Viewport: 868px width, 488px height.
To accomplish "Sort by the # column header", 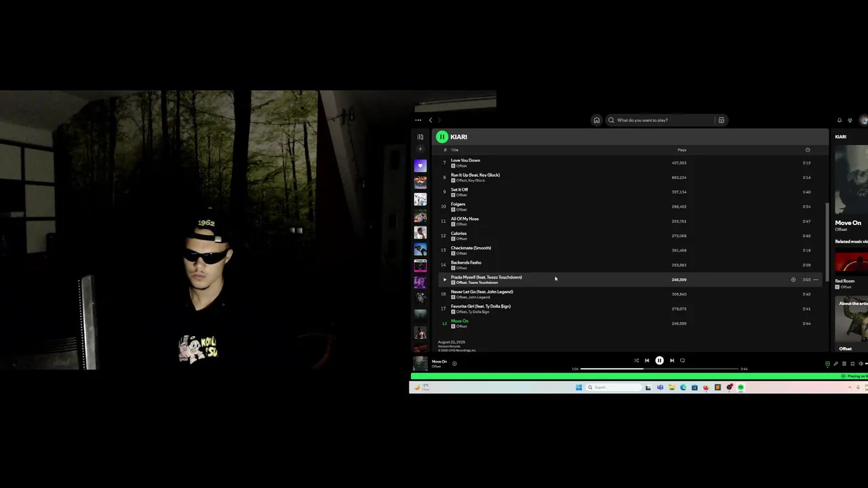I will 445,150.
